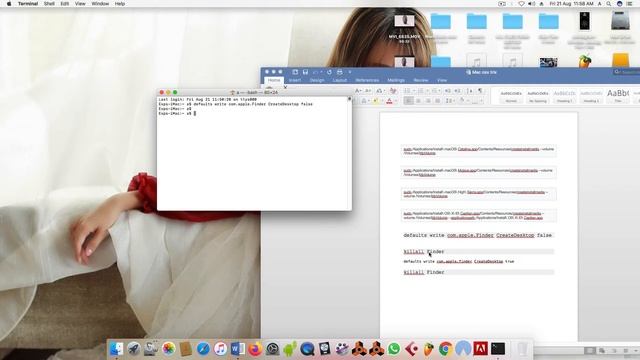Image resolution: width=640 pixels, height=360 pixels.
Task: Click the red font color button in Word
Action: [x=389, y=101]
